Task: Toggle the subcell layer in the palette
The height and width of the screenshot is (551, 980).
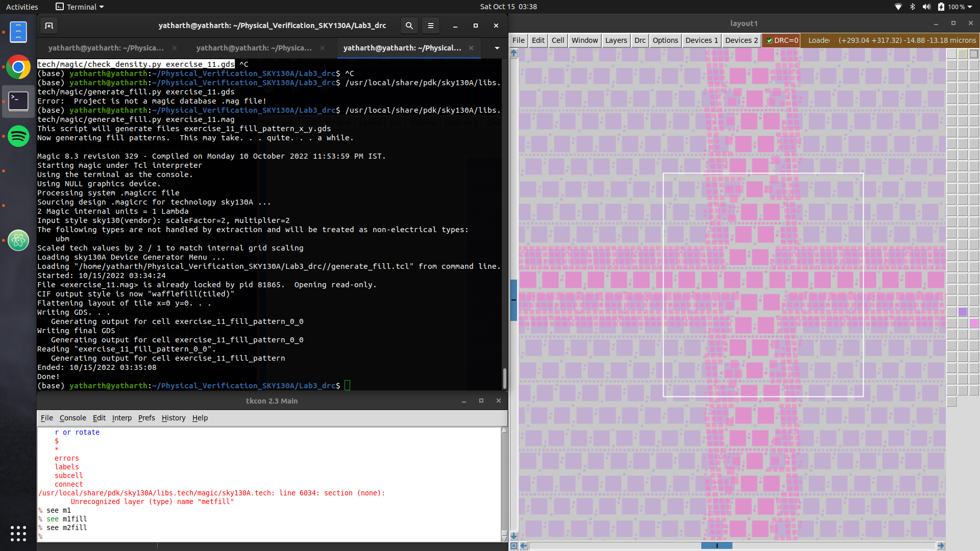Action: coord(974,54)
